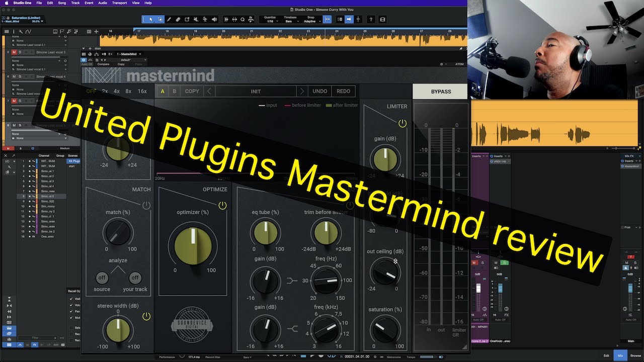Click the UNDO button
The width and height of the screenshot is (644, 362).
coord(320,92)
